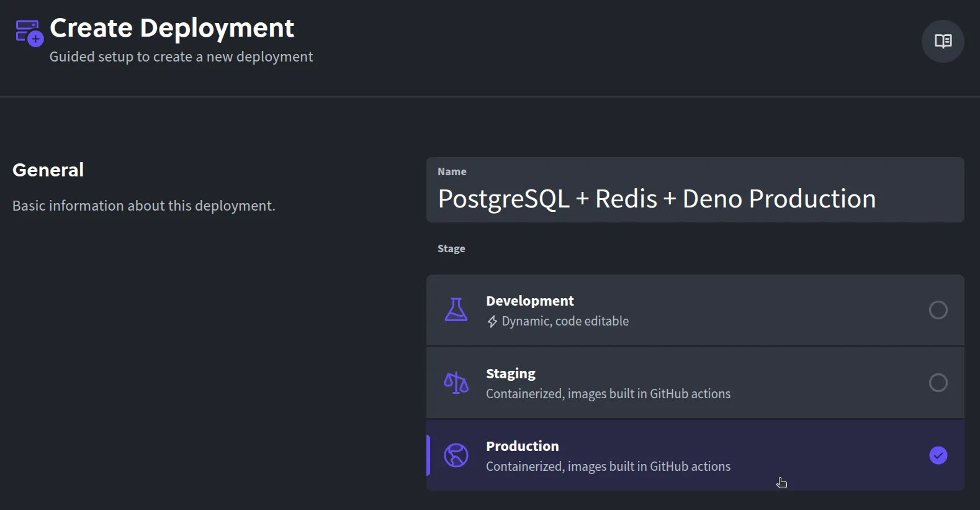Click the 'Dynamic, code editable' description
Image resolution: width=980 pixels, height=510 pixels.
[565, 322]
